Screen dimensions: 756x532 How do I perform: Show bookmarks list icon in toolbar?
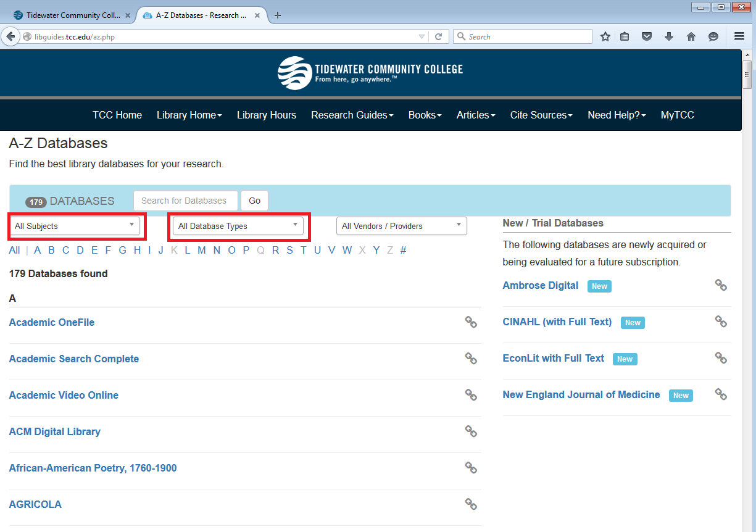coord(625,36)
